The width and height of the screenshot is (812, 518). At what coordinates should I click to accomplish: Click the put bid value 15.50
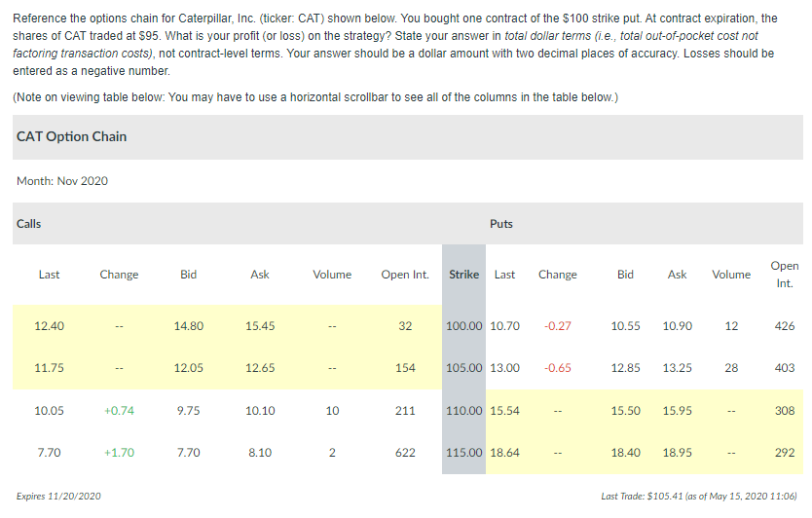[625, 411]
